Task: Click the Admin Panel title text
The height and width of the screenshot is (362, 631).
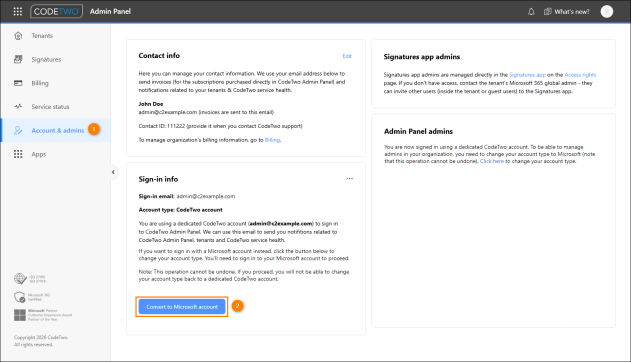Action: [110, 12]
